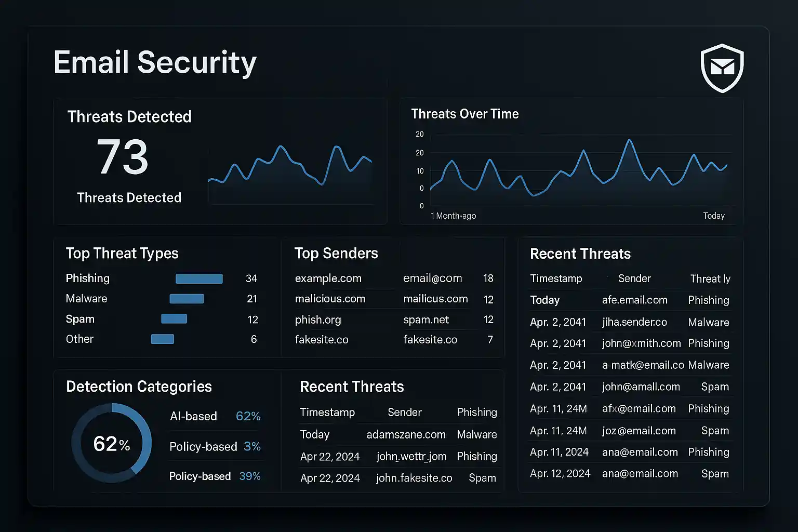Click sender john@xmith.com
The image size is (798, 532).
pos(641,343)
